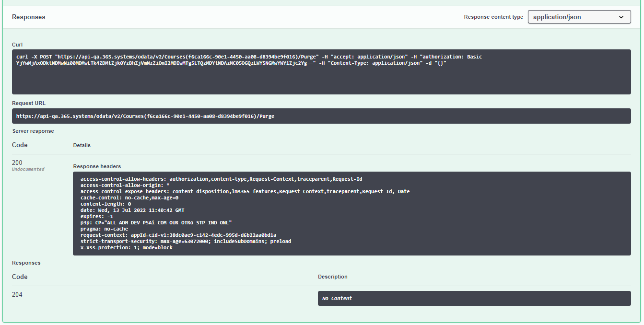This screenshot has width=644, height=325.
Task: Click the 204 response code
Action: tap(17, 294)
